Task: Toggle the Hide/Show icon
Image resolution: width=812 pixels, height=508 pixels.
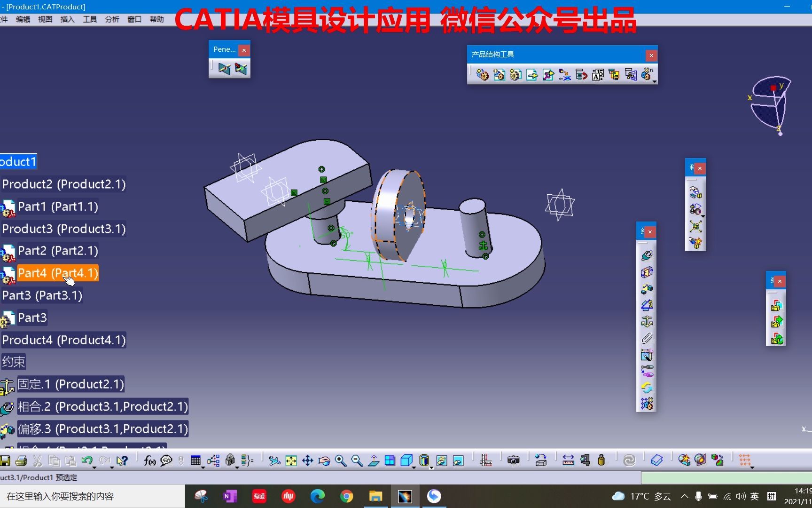Action: pos(441,460)
